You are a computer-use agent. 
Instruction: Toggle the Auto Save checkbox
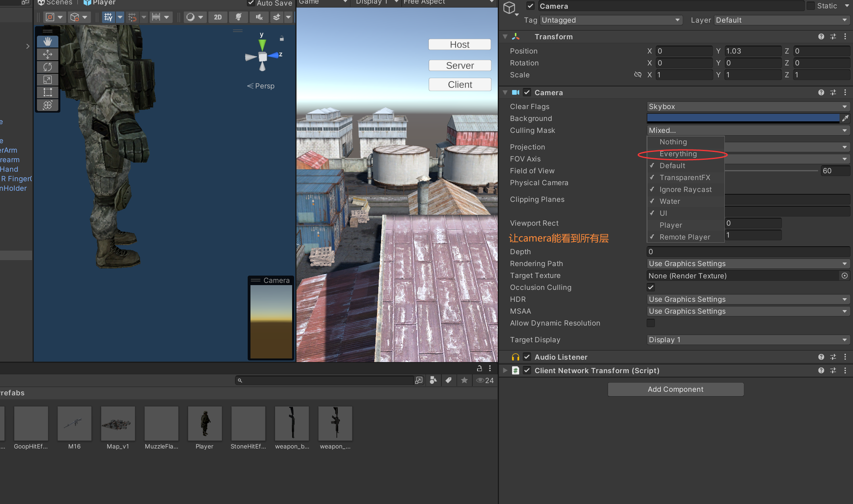click(251, 3)
